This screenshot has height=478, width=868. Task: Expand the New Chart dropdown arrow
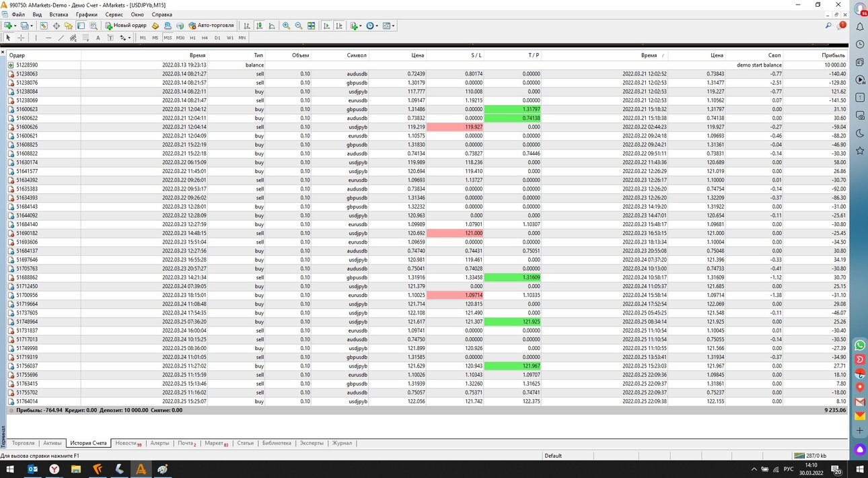[15, 26]
